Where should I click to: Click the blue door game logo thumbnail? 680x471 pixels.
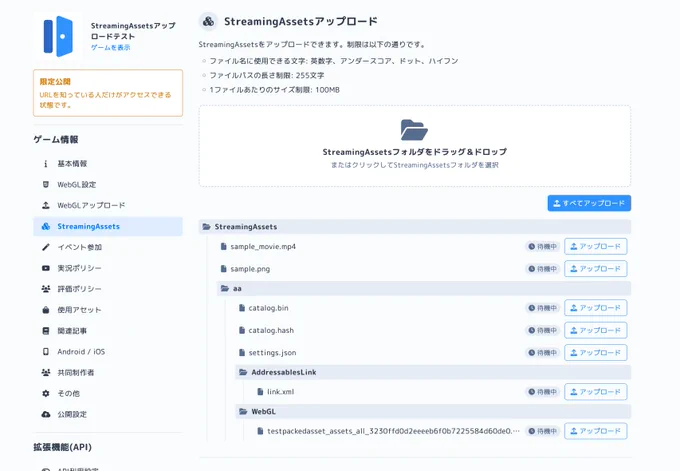[x=58, y=36]
